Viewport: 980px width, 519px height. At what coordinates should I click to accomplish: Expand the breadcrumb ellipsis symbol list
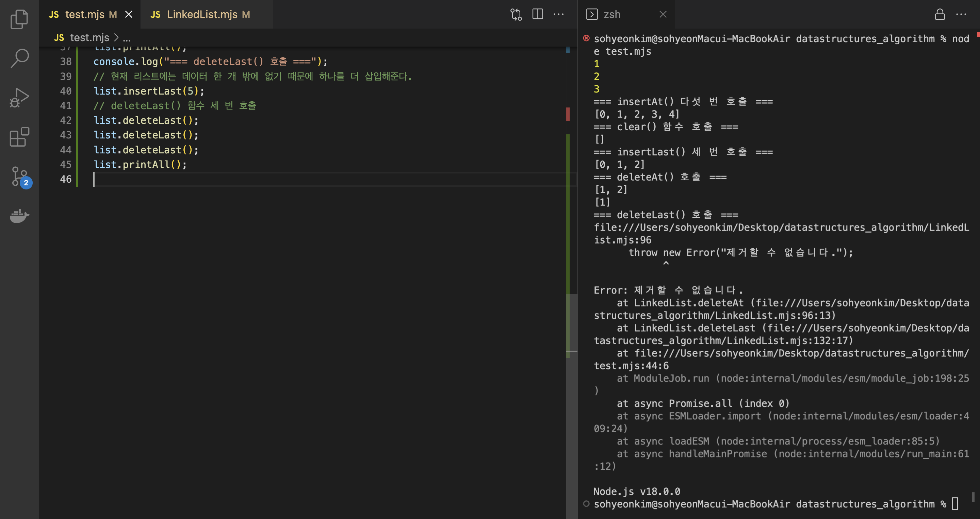[x=127, y=38]
